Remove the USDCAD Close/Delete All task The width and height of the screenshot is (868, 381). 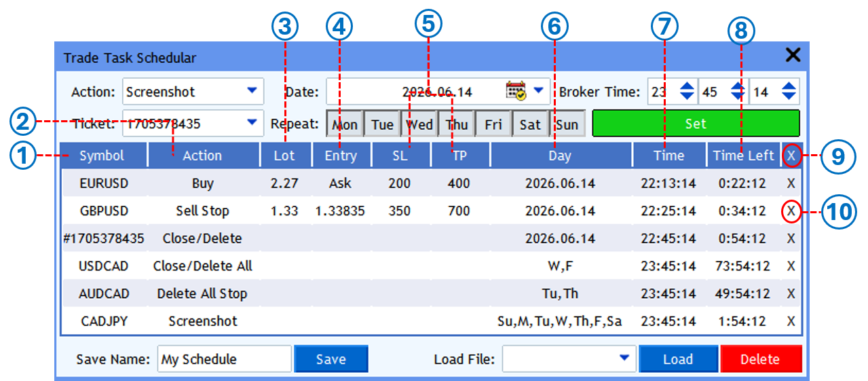coord(791,266)
